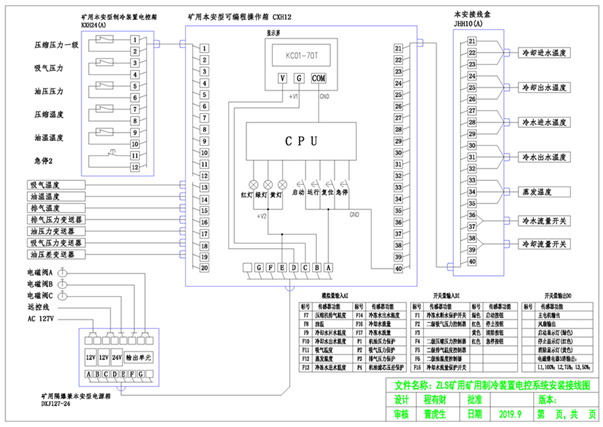Click the reviewer name 曹虎生
Image resolution: width=603 pixels, height=427 pixels.
(435, 414)
